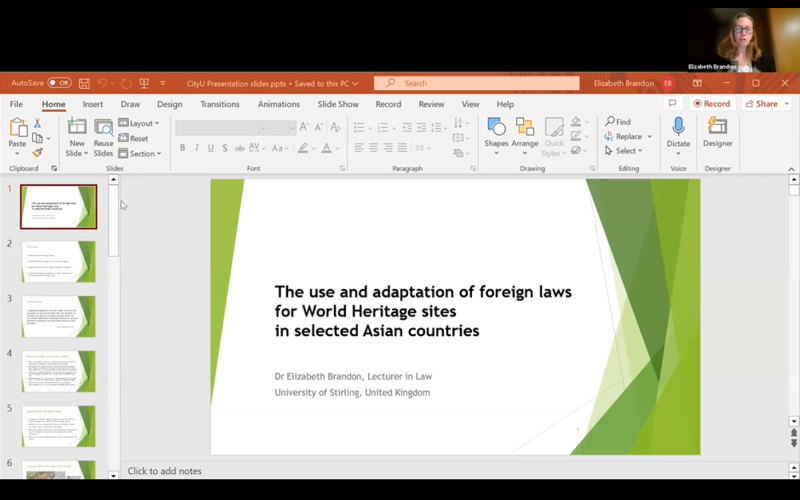The image size is (800, 500).
Task: Toggle the AutoSave switch
Action: coord(59,83)
